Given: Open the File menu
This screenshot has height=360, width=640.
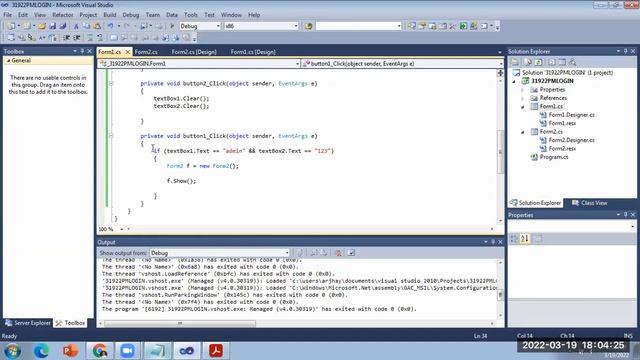Looking at the screenshot, I should pos(7,15).
